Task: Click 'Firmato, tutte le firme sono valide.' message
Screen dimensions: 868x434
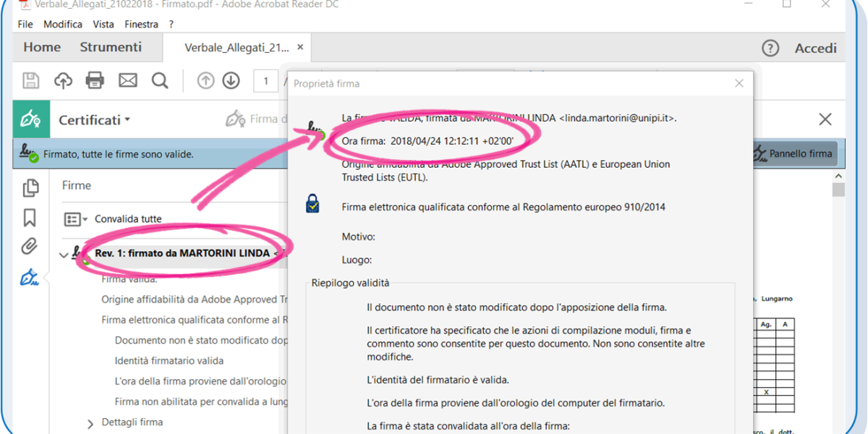Action: point(119,154)
